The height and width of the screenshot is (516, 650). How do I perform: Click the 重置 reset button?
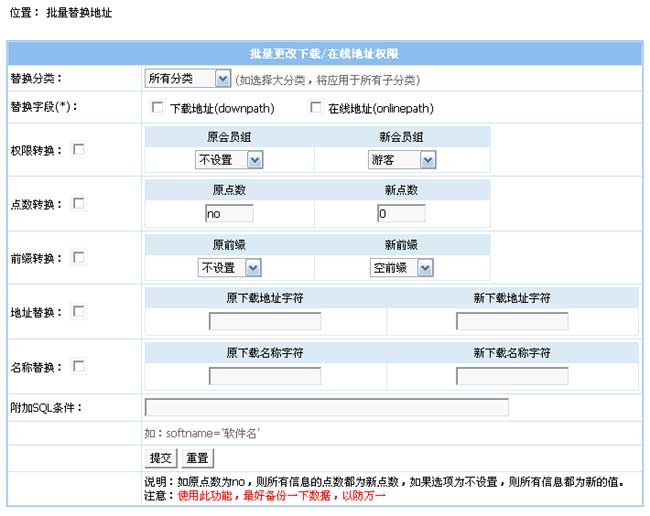click(x=196, y=458)
